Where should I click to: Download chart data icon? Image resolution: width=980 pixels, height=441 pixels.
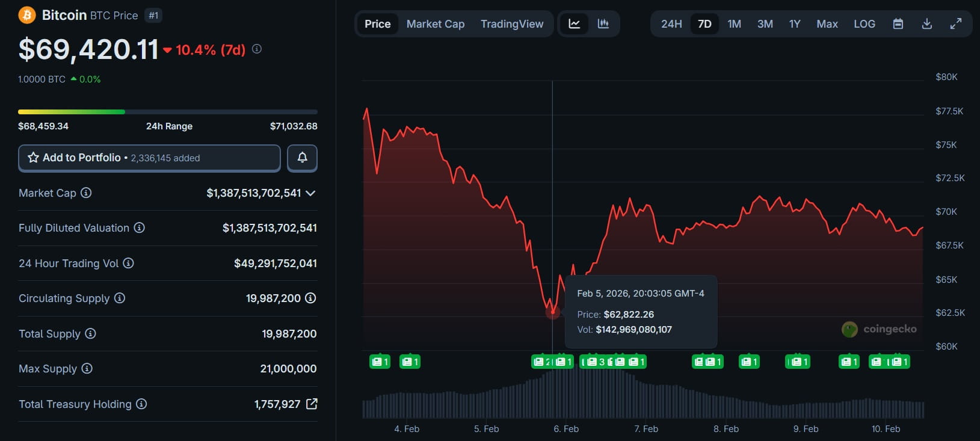point(926,24)
